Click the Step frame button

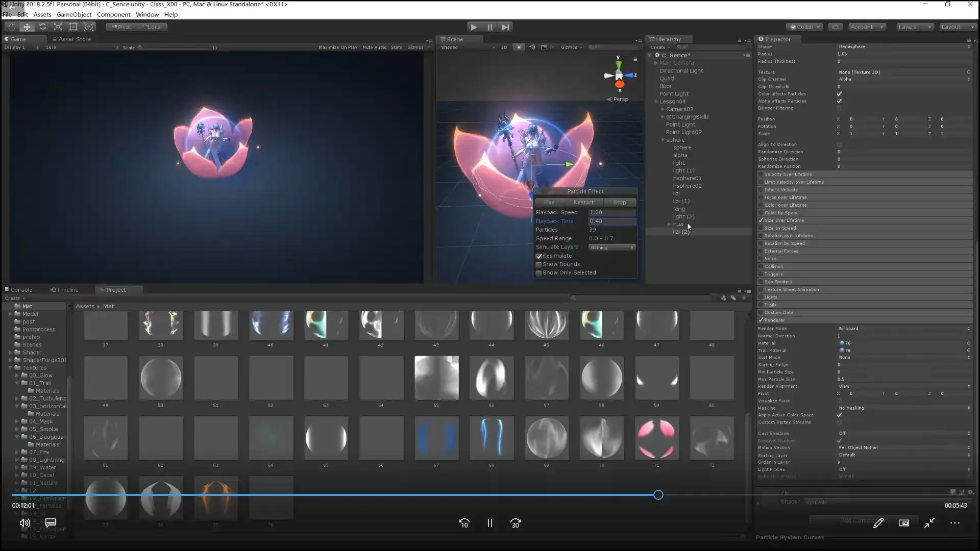point(505,27)
